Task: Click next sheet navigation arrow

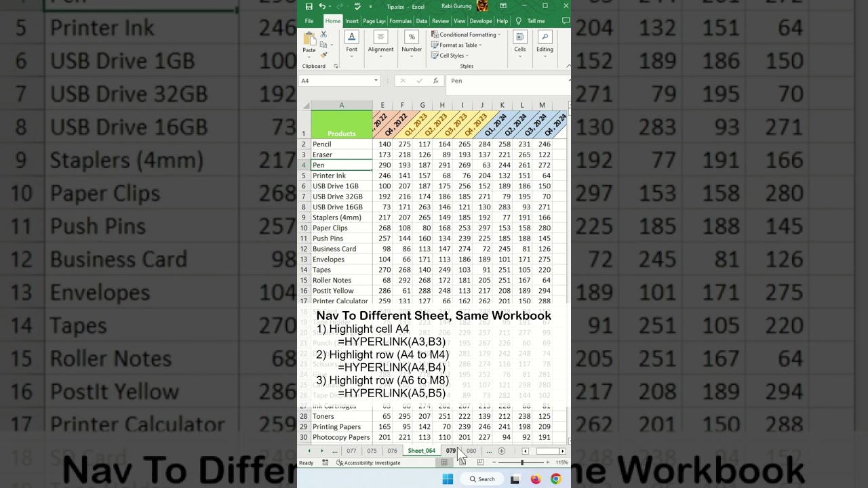Action: [x=321, y=451]
